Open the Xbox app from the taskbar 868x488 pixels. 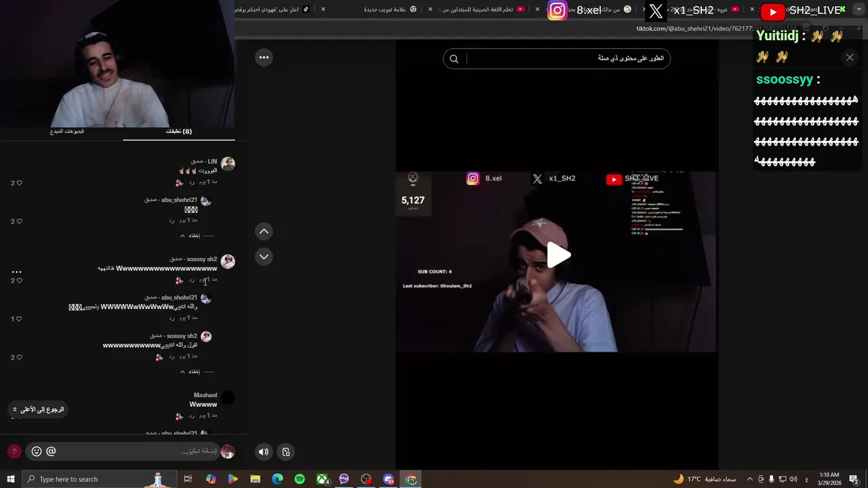(322, 479)
